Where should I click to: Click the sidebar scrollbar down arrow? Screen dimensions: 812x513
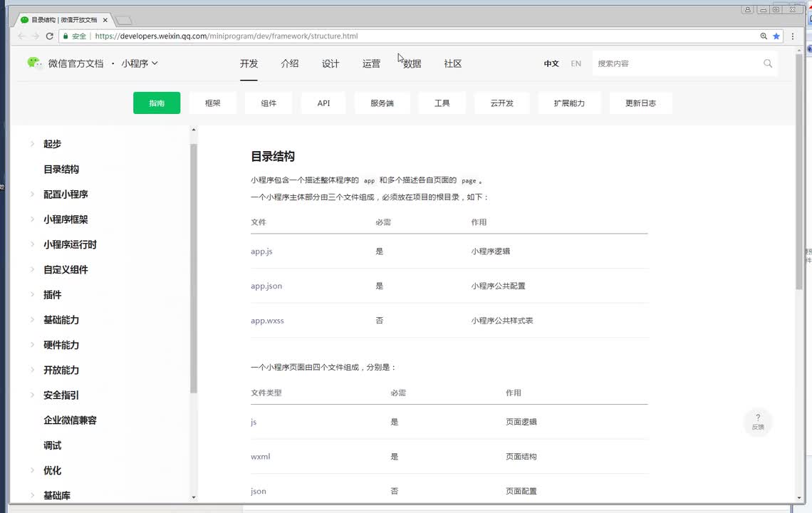coord(194,497)
